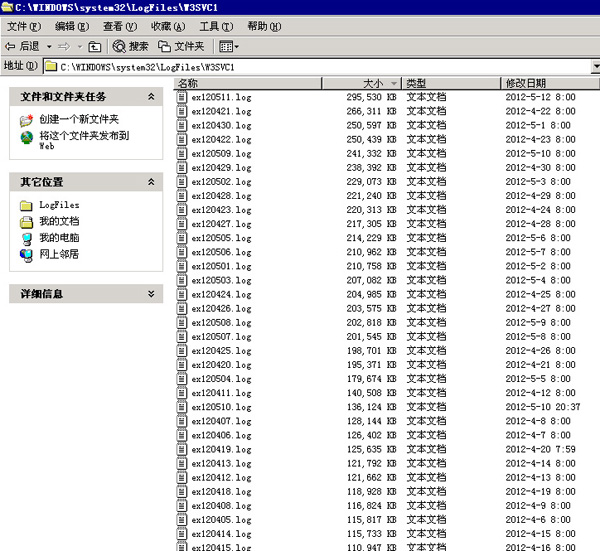600x551 pixels.
Task: Open the Search (搜索) toolbar button
Action: click(130, 46)
